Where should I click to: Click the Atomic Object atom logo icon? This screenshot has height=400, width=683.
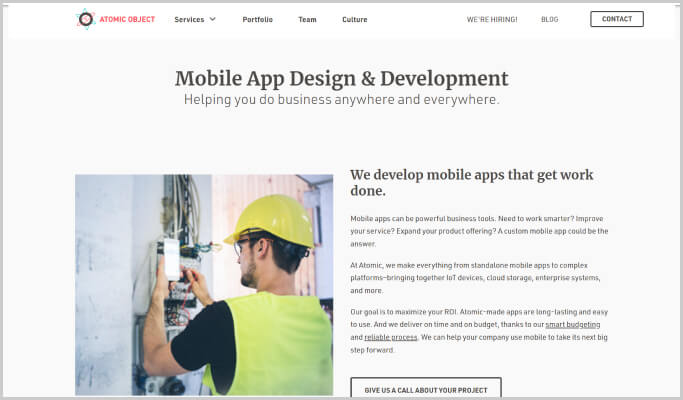tap(86, 19)
